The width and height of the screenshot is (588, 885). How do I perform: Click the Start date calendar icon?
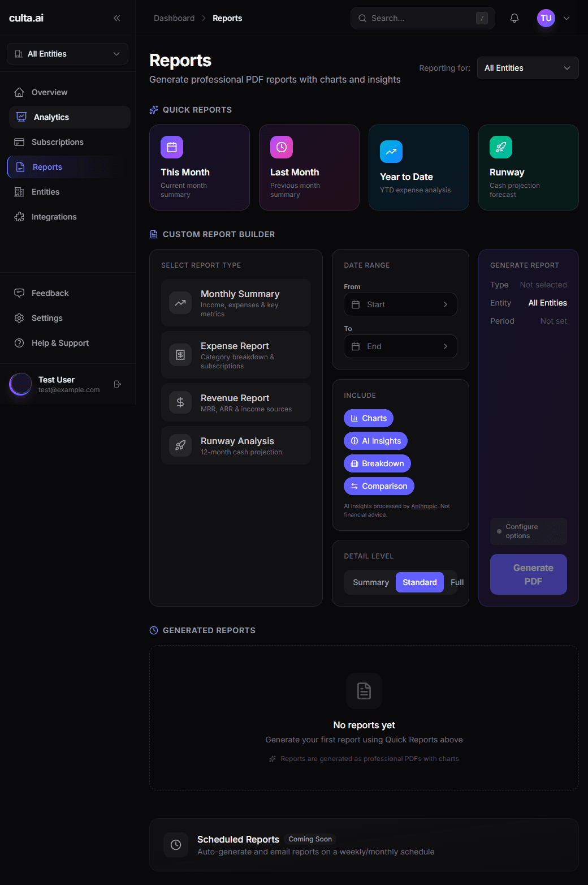coord(356,304)
